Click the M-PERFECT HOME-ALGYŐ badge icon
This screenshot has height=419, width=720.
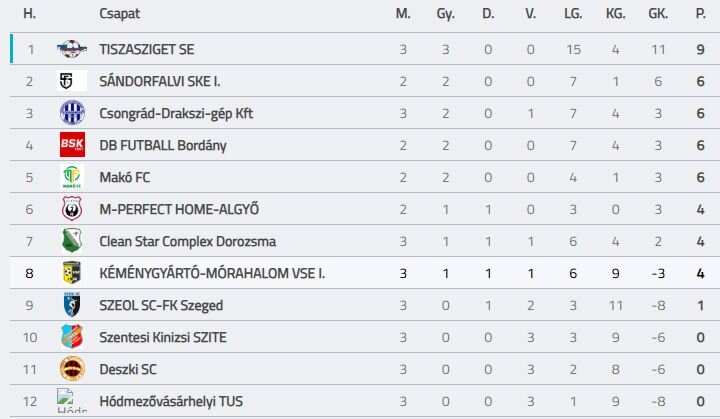pos(72,209)
